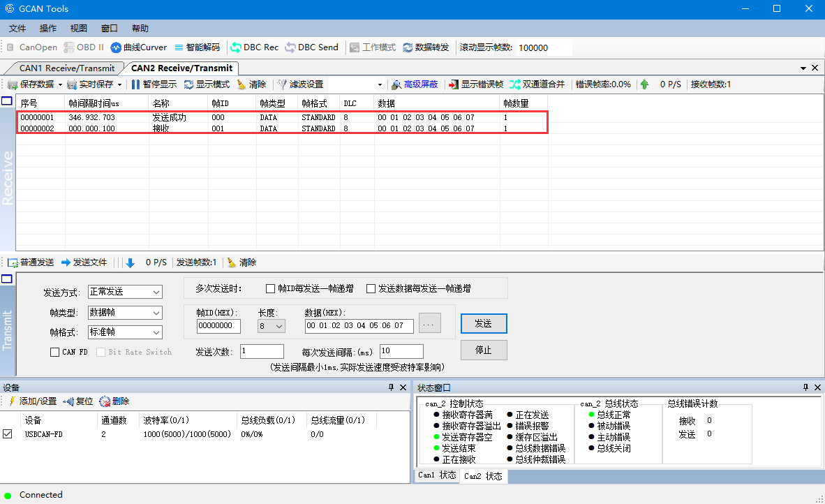Click 添加/设置 in device panel
Viewport: 825px width, 504px height.
[x=32, y=401]
